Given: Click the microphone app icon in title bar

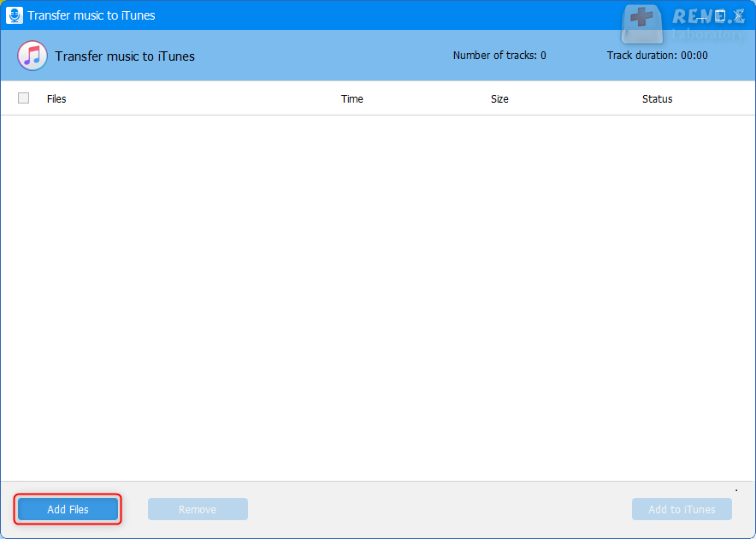Looking at the screenshot, I should pos(15,15).
